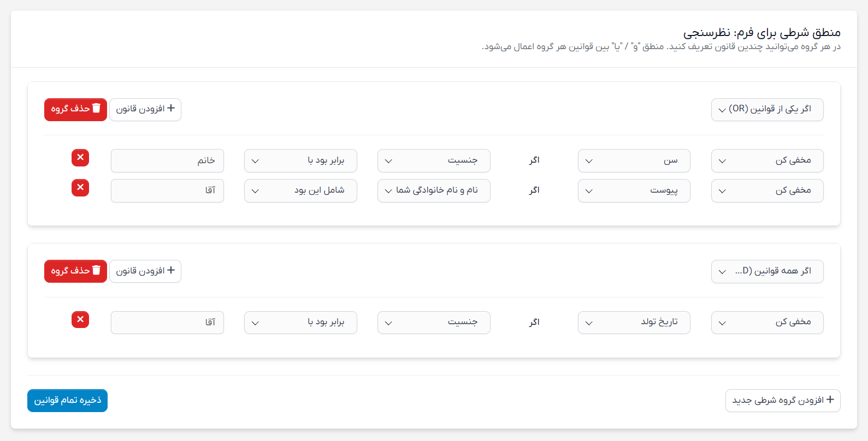Remove the rule for نام و نام خانوادگی شما
The image size is (868, 441).
point(80,188)
